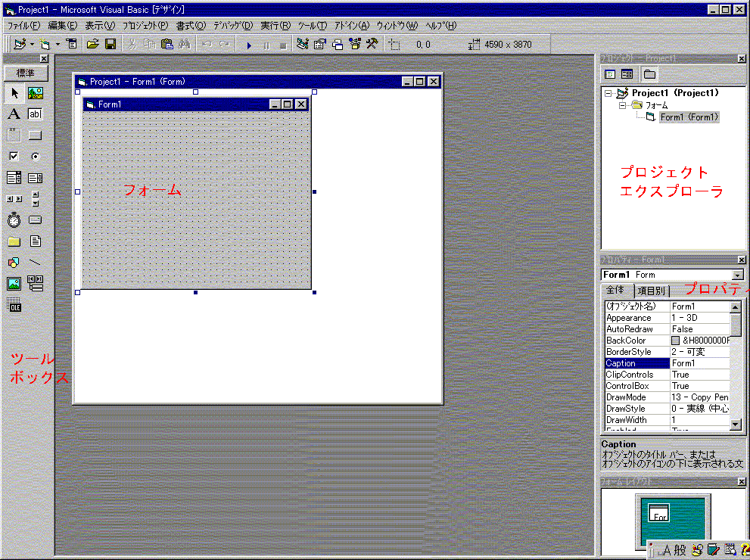Click the Paste clipboard toolbar icon

pos(167,45)
